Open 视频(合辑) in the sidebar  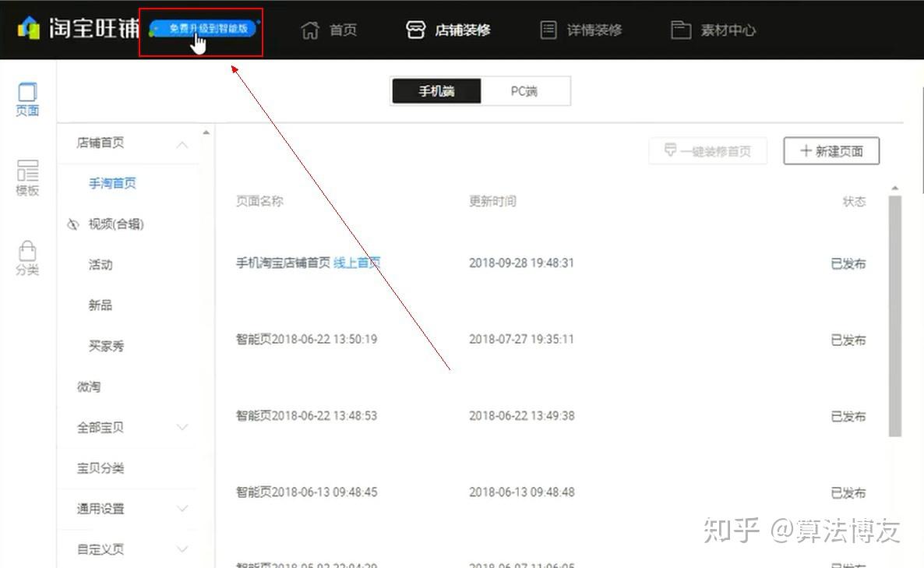click(x=116, y=224)
